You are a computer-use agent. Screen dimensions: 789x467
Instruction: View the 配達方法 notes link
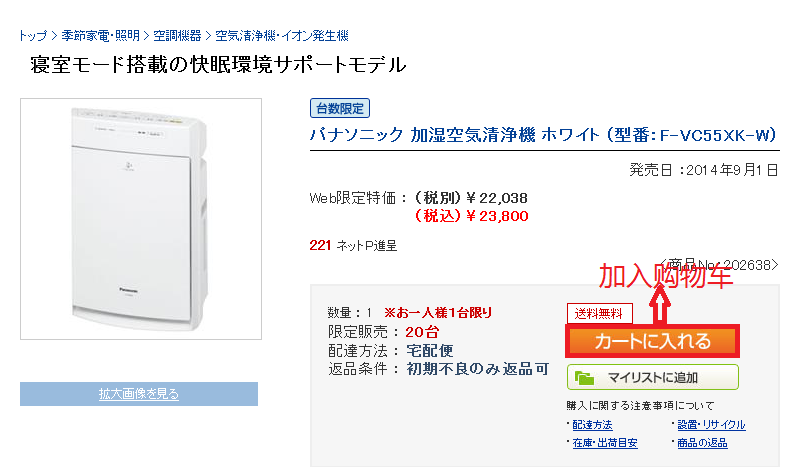(592, 425)
